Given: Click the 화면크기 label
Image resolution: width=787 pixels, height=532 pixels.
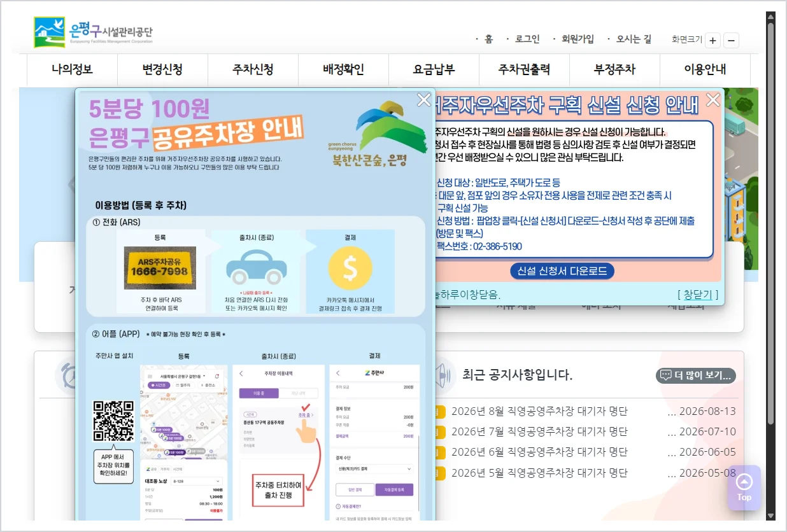Looking at the screenshot, I should pos(686,39).
